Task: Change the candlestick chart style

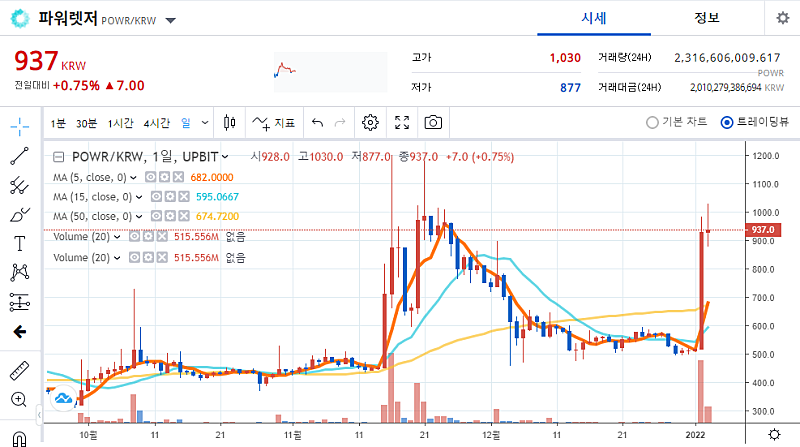Action: click(230, 122)
